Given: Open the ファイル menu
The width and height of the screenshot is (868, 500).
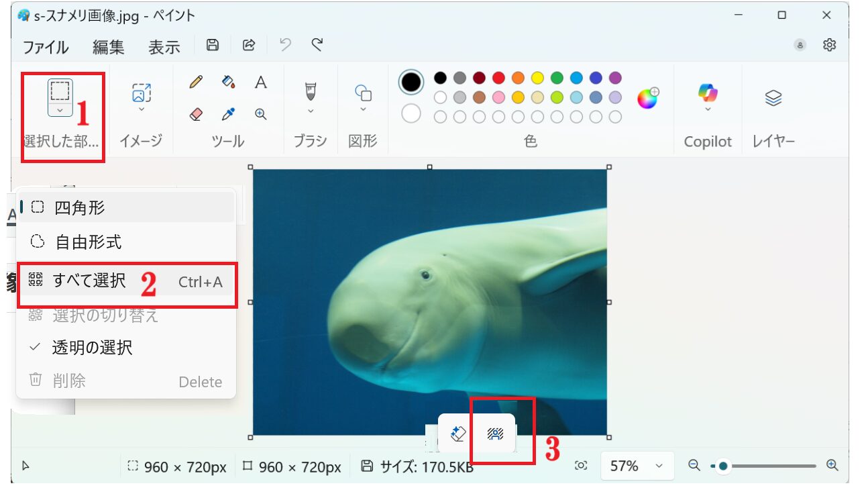Looking at the screenshot, I should click(46, 47).
